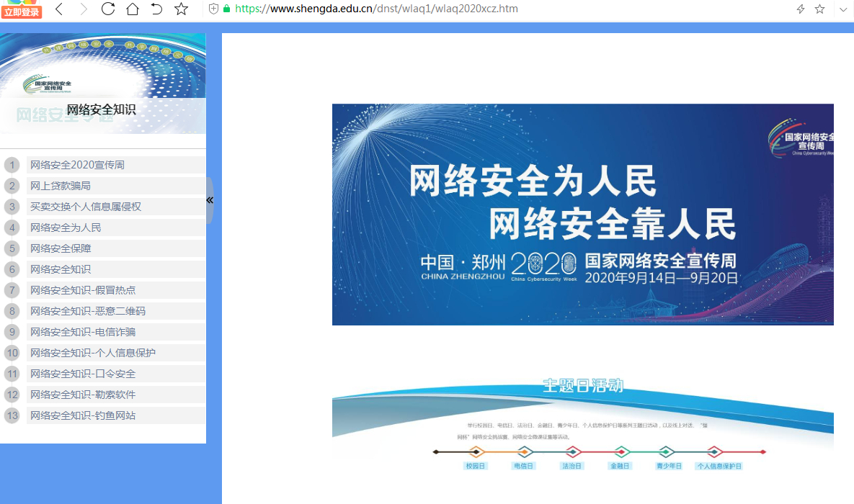Click the address bar URL field
The height and width of the screenshot is (504, 854).
coord(432,9)
